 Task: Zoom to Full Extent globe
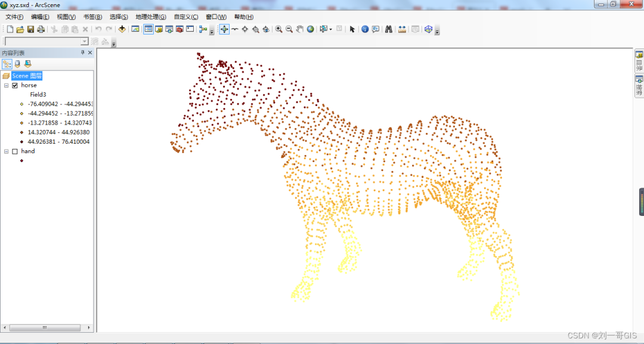pyautogui.click(x=311, y=29)
